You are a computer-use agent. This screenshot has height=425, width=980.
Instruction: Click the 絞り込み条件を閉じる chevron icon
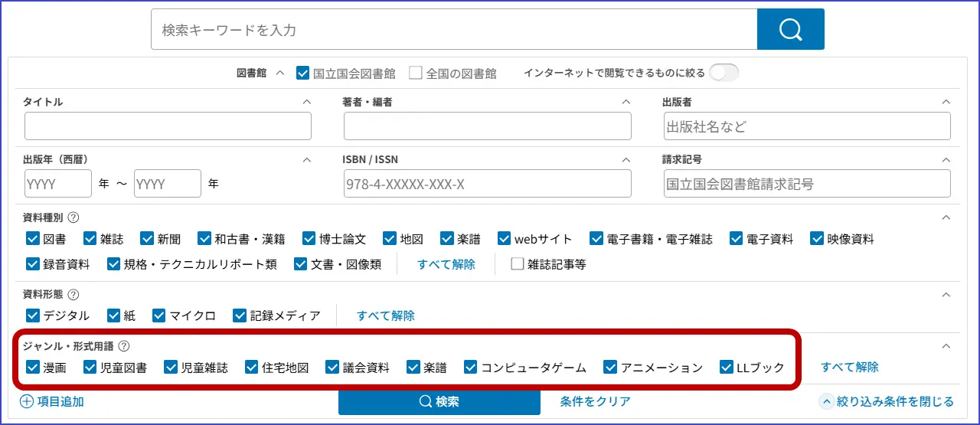tap(825, 401)
